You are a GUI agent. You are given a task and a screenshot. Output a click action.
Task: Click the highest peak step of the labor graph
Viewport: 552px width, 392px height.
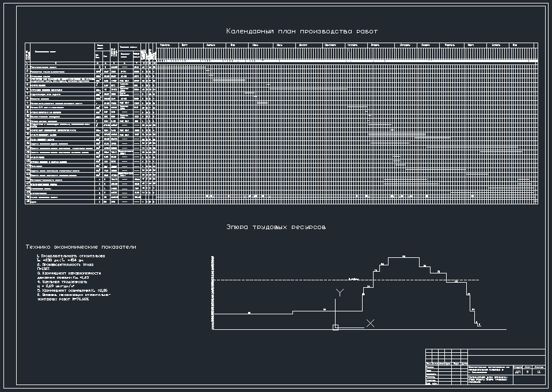[403, 257]
